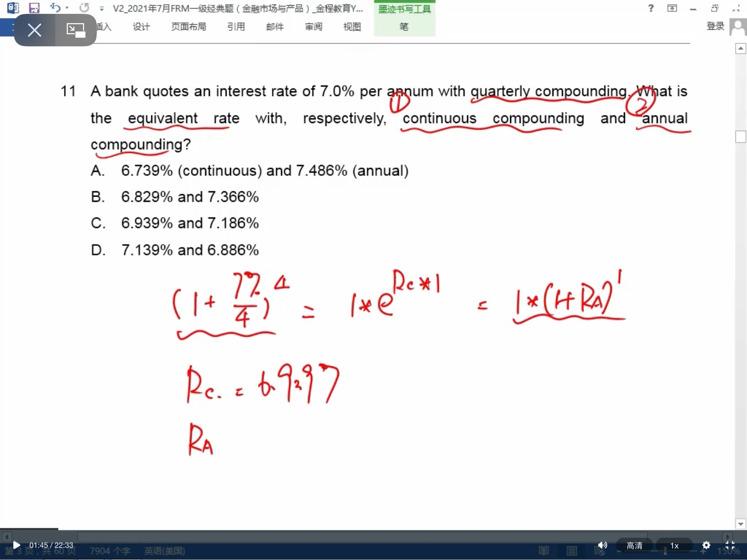This screenshot has height=560, width=747.
Task: Mute the video volume
Action: pos(602,545)
